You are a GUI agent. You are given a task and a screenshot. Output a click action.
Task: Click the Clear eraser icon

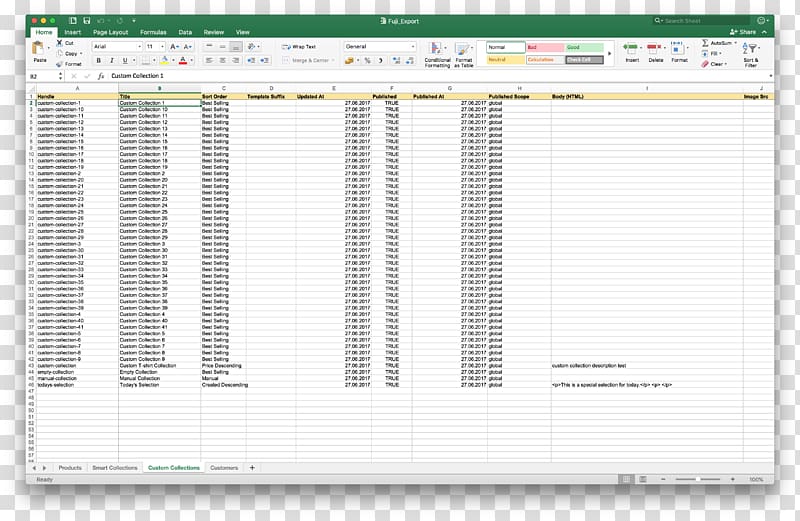(705, 64)
